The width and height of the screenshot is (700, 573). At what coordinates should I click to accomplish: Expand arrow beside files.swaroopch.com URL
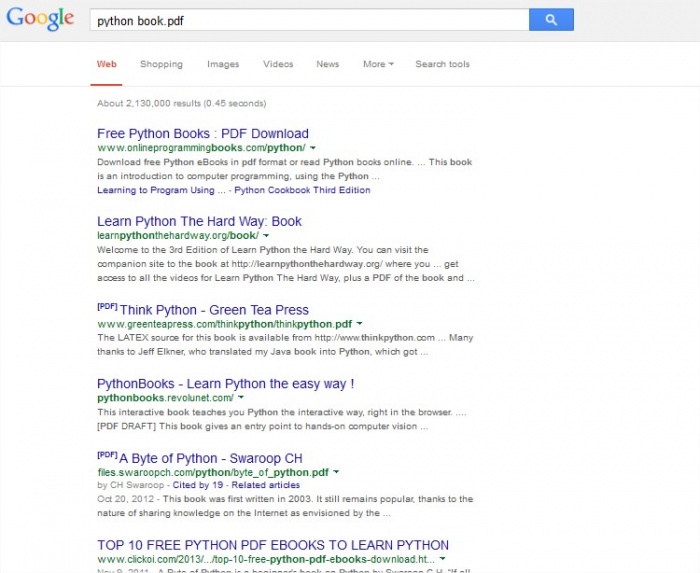point(337,472)
